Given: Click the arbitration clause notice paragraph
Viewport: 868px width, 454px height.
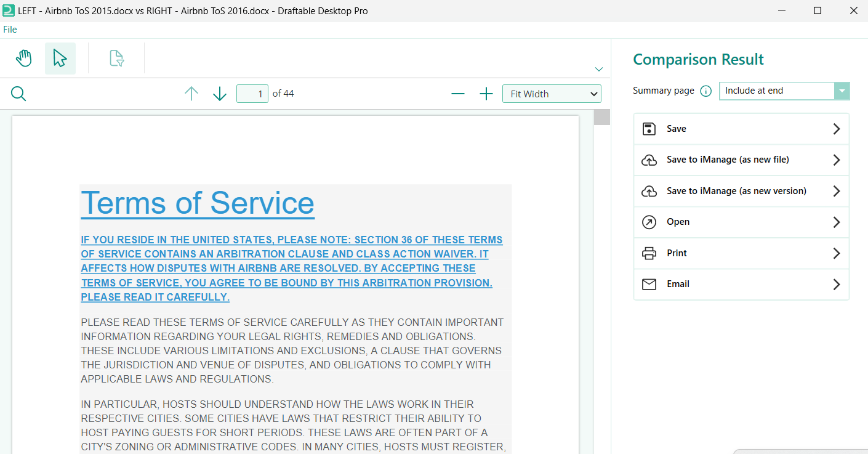Looking at the screenshot, I should (292, 269).
